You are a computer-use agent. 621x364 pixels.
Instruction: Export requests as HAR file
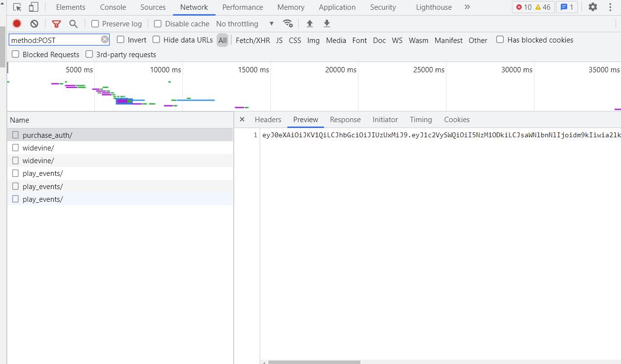326,23
